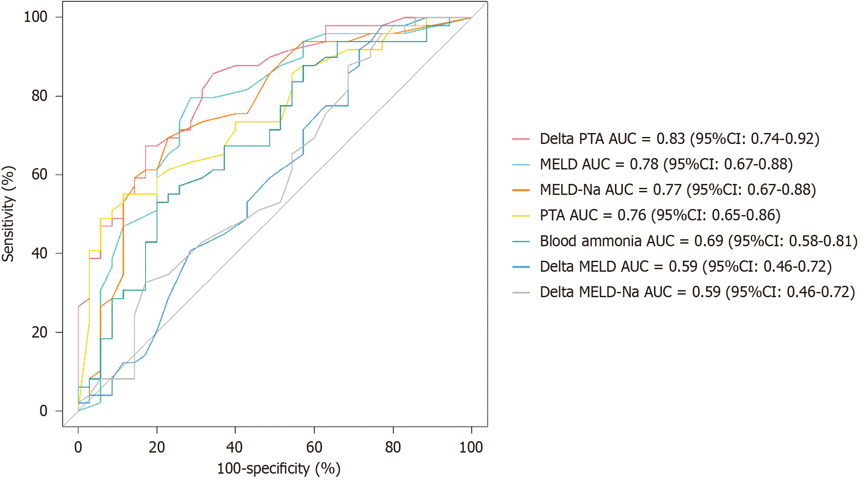Click the yellow PTA legend line swatch
The height and width of the screenshot is (482, 868).
521,216
